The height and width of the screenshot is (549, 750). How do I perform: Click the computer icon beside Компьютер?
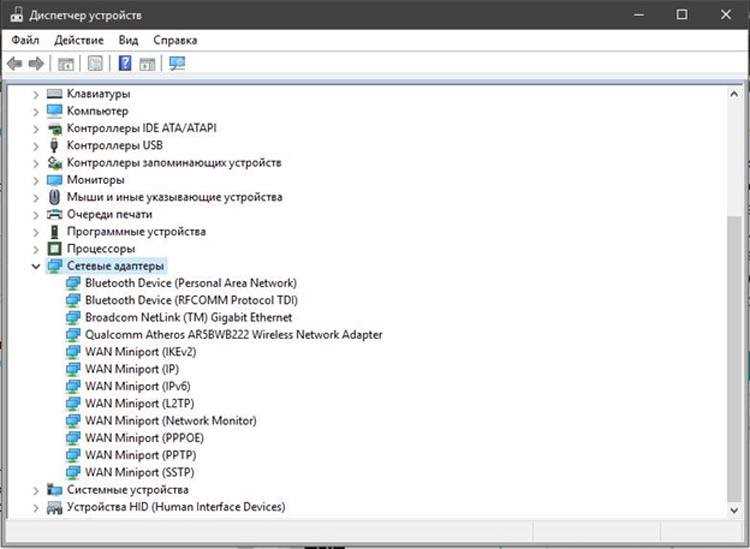(55, 111)
